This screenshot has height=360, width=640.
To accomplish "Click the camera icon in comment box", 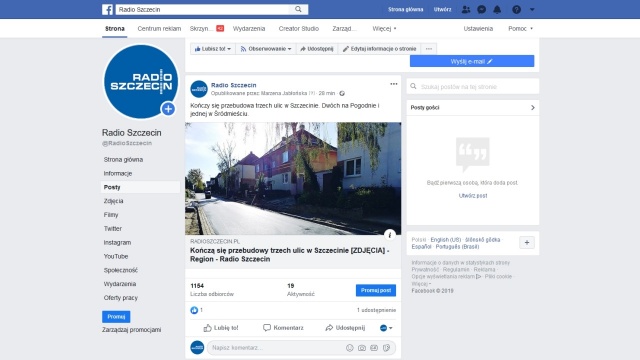I will click(x=362, y=348).
